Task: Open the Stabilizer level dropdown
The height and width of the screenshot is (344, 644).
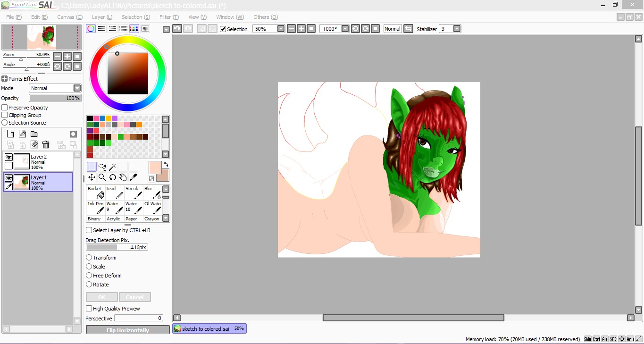Action: click(457, 29)
